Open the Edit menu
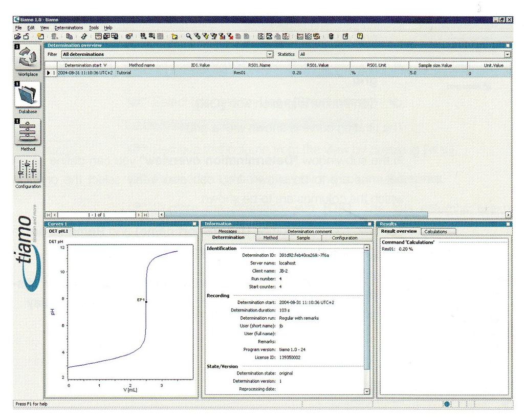This screenshot has width=524, height=420. pos(31,28)
